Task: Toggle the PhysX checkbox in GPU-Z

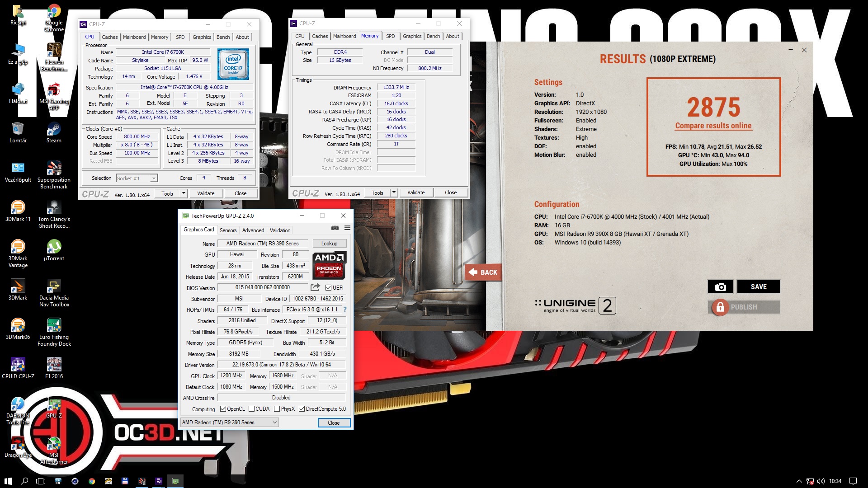Action: click(x=277, y=409)
